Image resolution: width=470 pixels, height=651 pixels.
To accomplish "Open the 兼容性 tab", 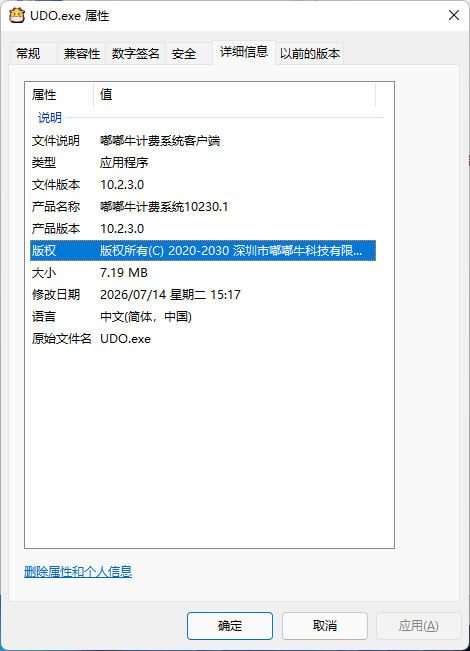I will (x=81, y=54).
